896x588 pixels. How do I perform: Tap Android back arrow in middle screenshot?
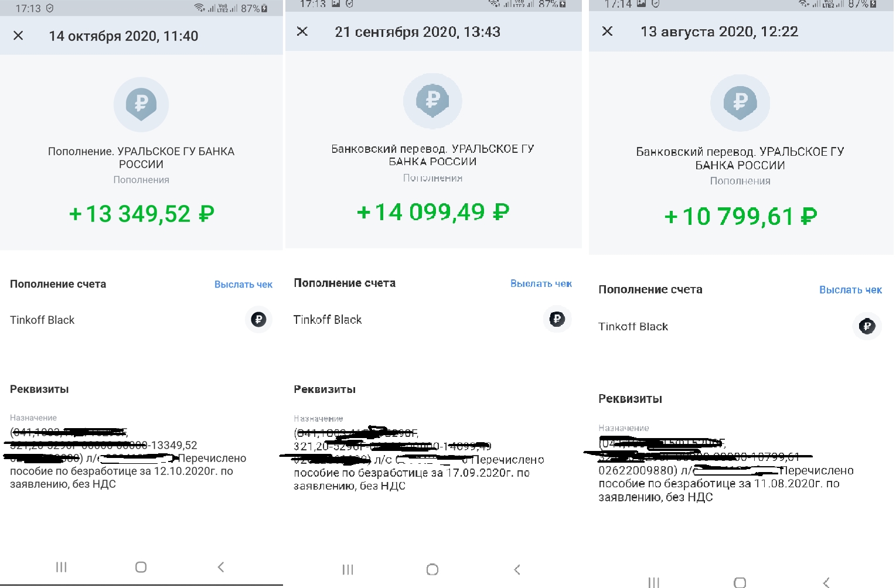pos(517,569)
